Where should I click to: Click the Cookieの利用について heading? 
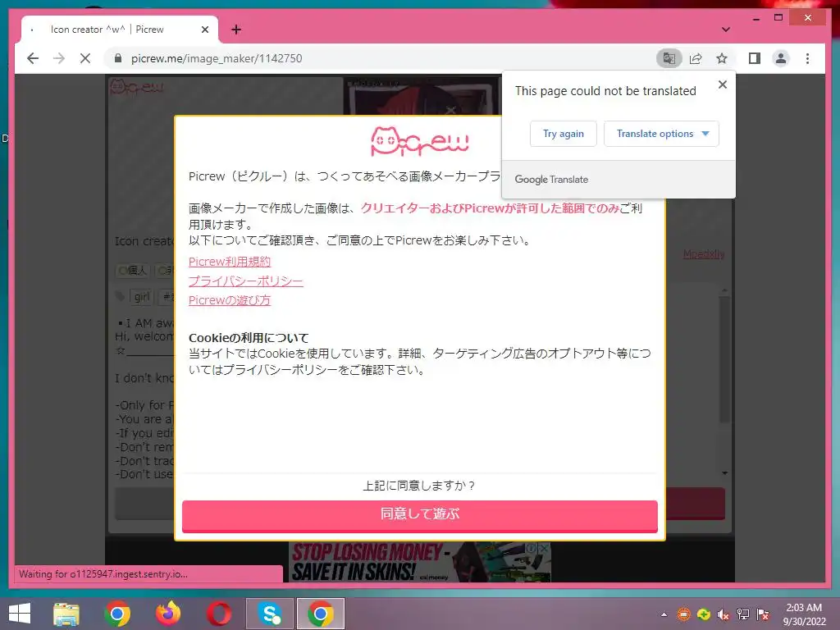tap(249, 338)
